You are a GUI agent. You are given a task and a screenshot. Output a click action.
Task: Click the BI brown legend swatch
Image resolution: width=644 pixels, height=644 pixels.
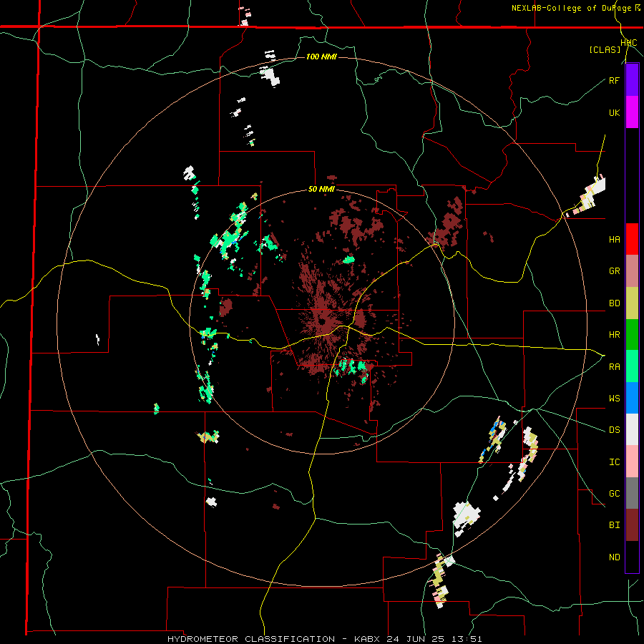632,525
